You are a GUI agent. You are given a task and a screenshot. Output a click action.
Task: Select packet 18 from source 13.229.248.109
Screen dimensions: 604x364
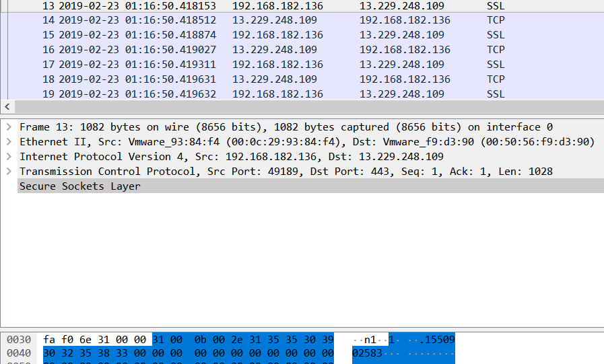pos(274,79)
